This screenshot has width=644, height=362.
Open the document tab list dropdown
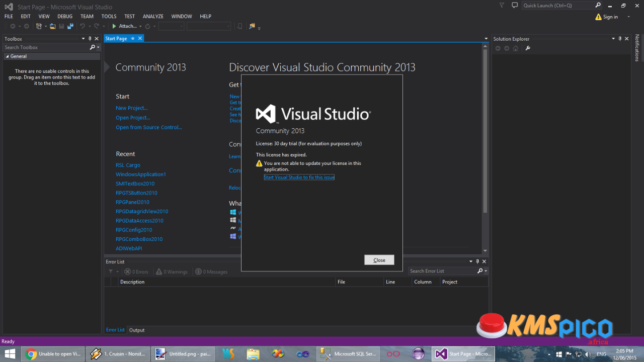486,39
